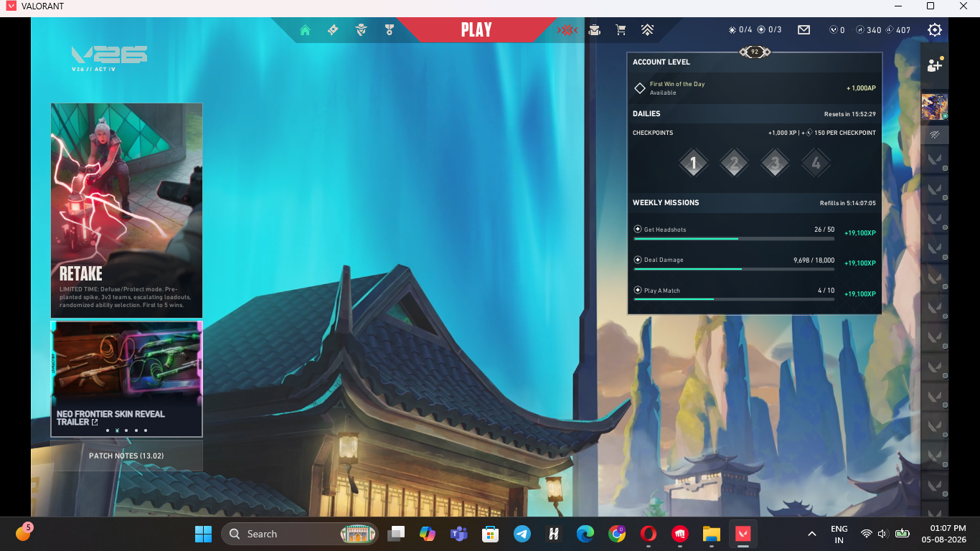Click the double chevron icon in the top navigation

(647, 30)
